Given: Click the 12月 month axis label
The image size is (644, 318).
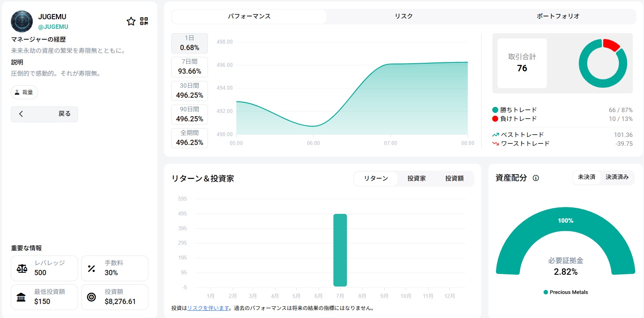Looking at the screenshot, I should click(450, 296).
